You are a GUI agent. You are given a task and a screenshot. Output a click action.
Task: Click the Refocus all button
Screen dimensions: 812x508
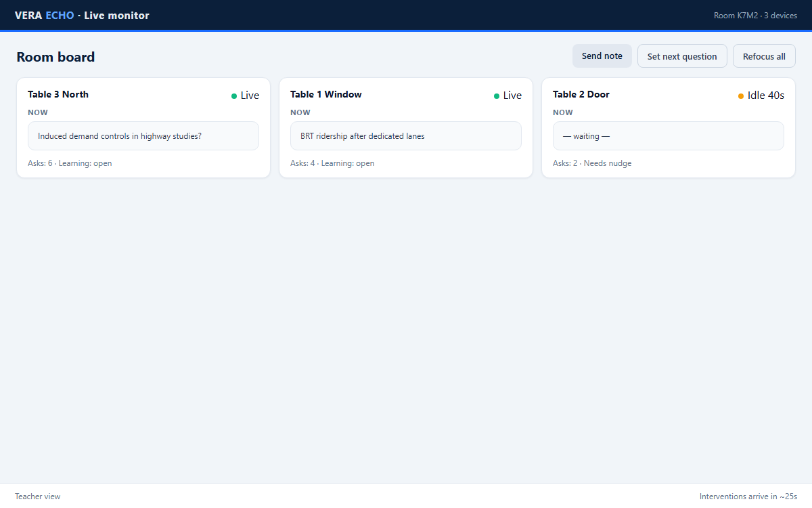click(764, 56)
